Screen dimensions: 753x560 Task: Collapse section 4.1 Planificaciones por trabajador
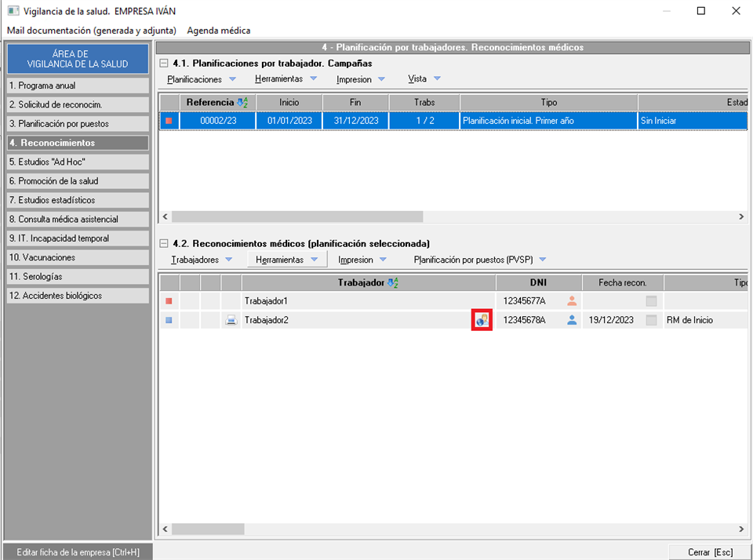tap(163, 63)
